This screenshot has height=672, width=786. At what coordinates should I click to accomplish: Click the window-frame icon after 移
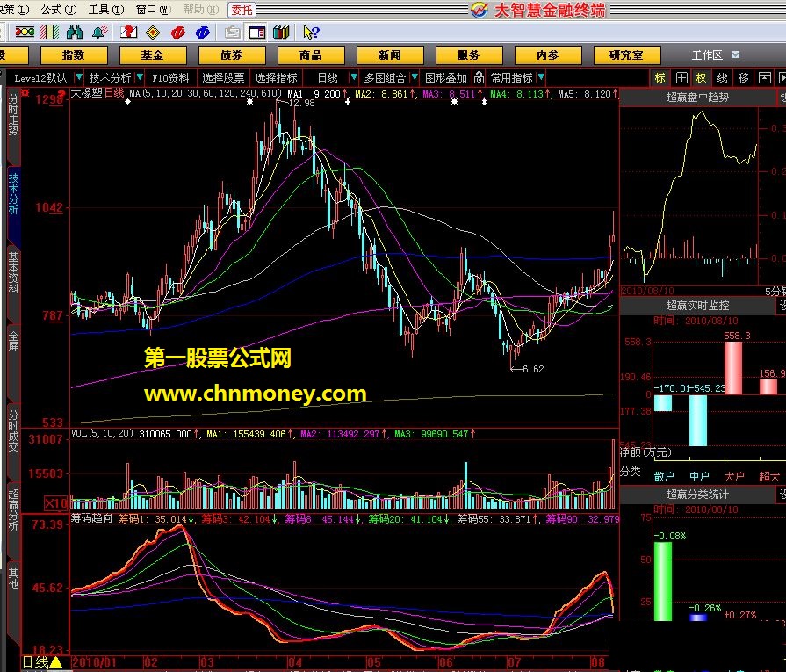pos(764,77)
